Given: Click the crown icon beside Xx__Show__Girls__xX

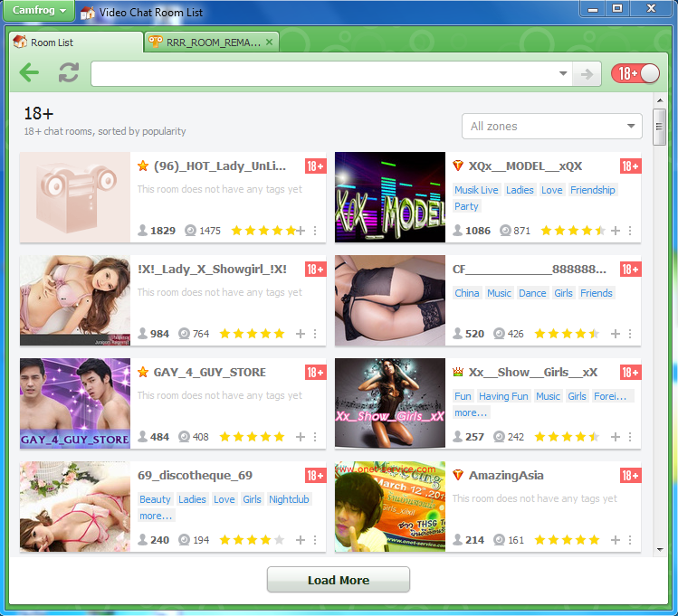Looking at the screenshot, I should [458, 372].
